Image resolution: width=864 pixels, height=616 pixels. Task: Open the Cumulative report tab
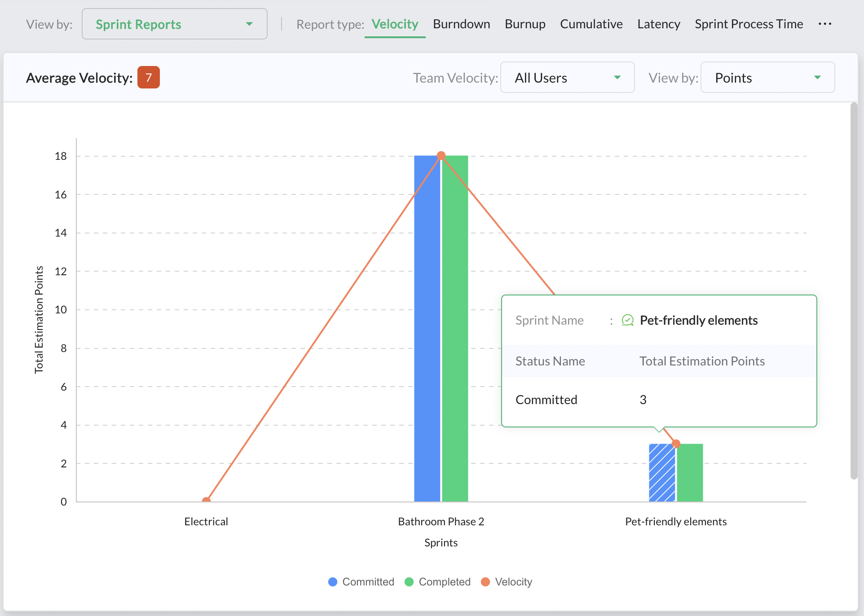coord(591,24)
